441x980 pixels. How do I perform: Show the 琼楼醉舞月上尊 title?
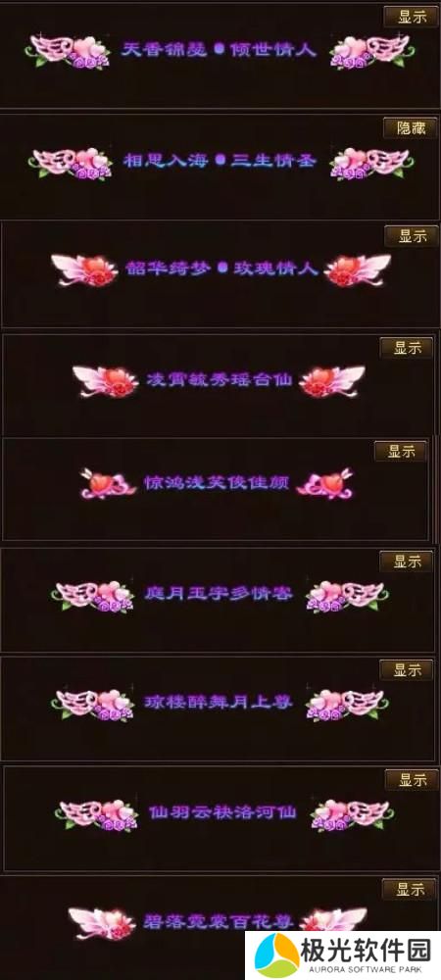click(x=406, y=670)
